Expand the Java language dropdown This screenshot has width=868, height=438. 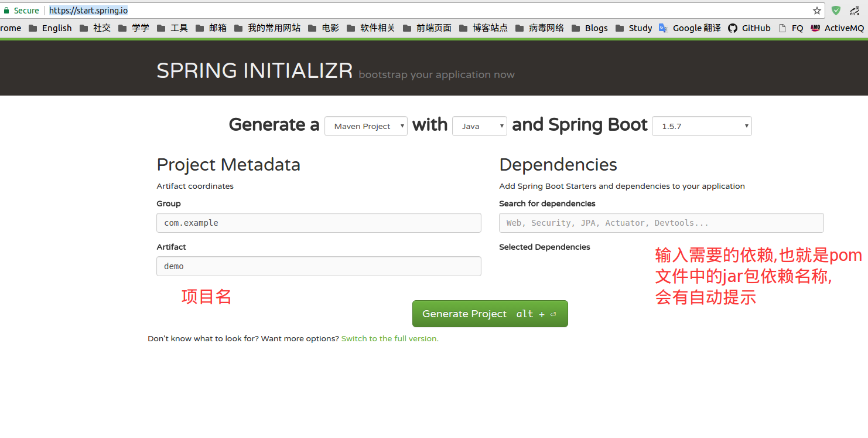point(480,126)
